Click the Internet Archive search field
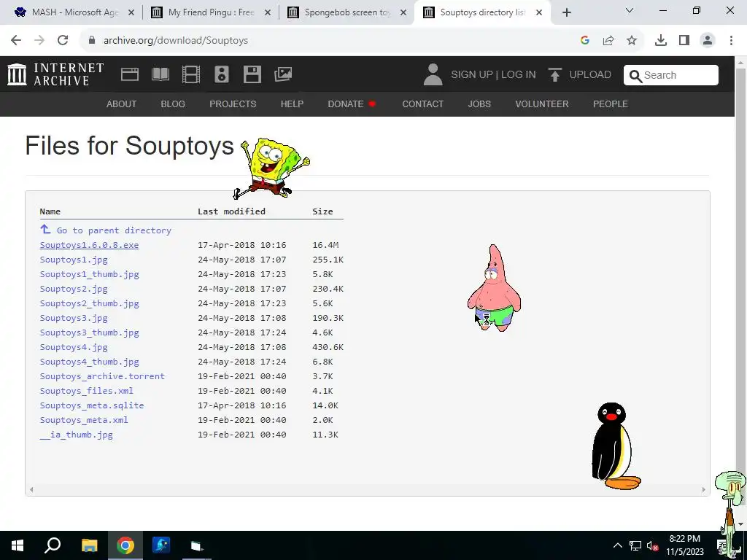The height and width of the screenshot is (560, 747). 671,75
